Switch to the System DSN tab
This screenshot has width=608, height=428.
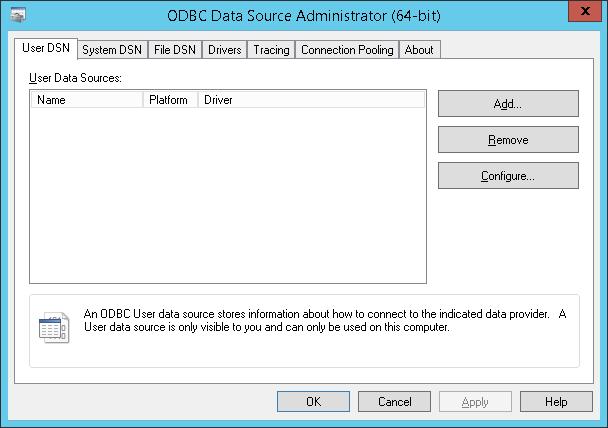point(112,50)
